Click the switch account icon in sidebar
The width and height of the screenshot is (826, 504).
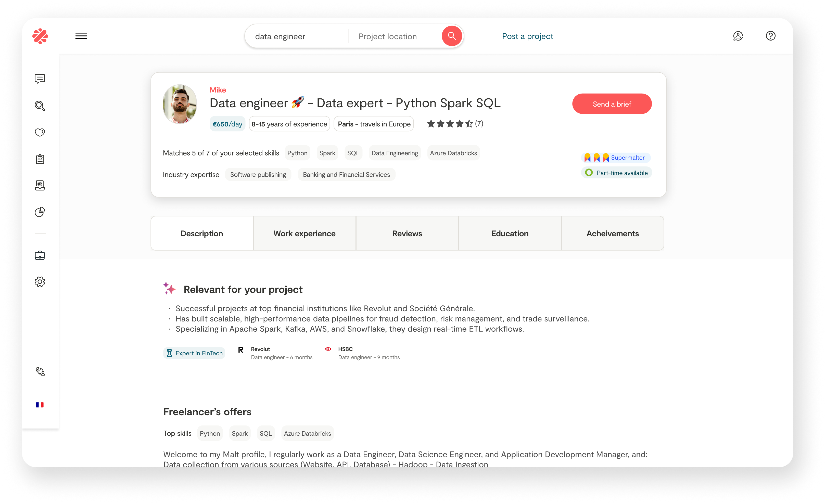coord(40,371)
